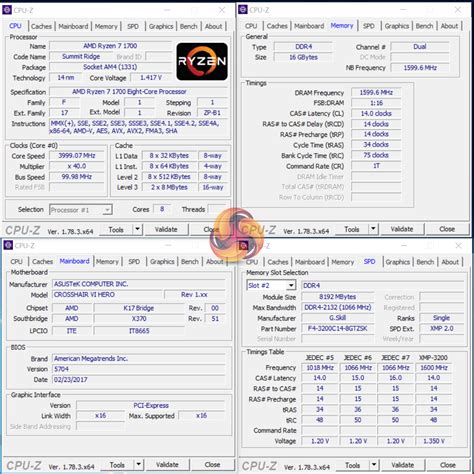The image size is (474, 474).
Task: Click the Command Rate value 1T
Action: point(376,166)
